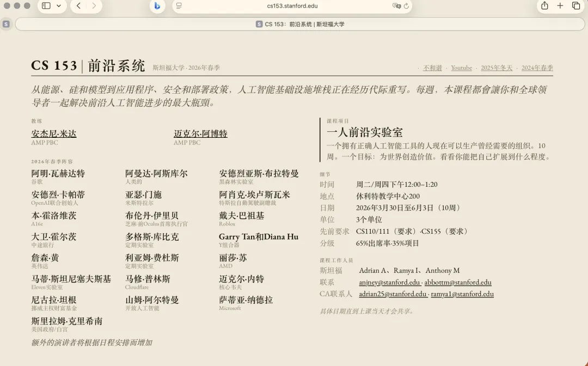This screenshot has height=366, width=588.
Task: Click the time 周二/周四下午12:00–1:20
Action: 397,185
